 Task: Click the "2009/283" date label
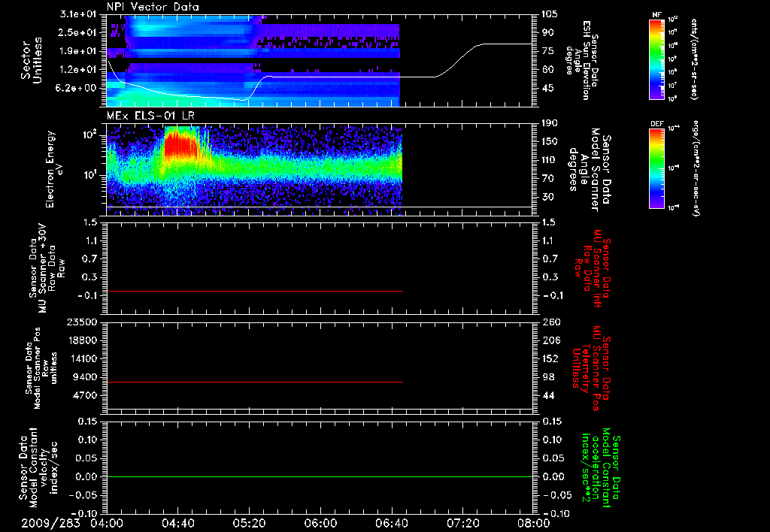(50, 523)
